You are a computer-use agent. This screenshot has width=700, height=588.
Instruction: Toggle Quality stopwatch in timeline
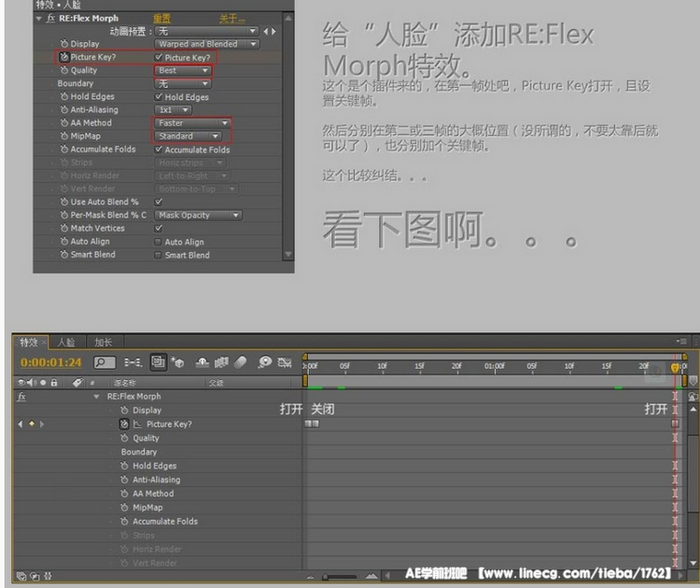[124, 438]
